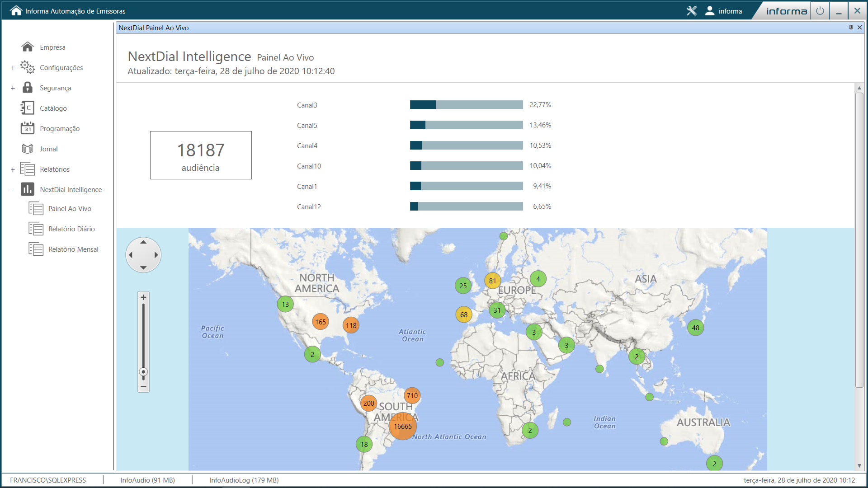Open the tools wrench icon in header
This screenshot has width=868, height=488.
pyautogui.click(x=692, y=11)
